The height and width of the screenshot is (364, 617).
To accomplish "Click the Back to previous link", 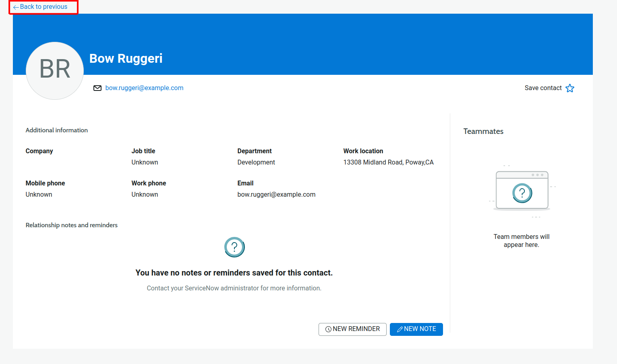I will [x=43, y=7].
